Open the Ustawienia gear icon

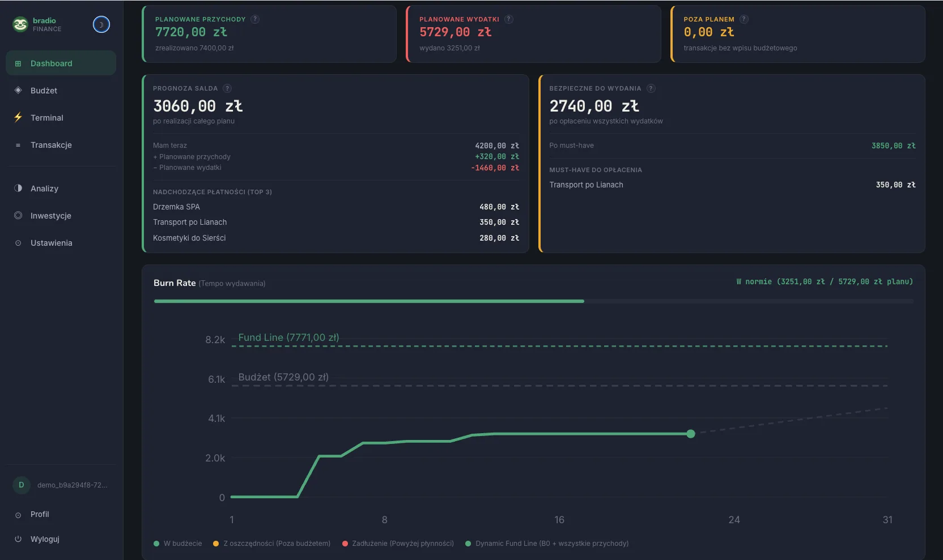coord(18,243)
